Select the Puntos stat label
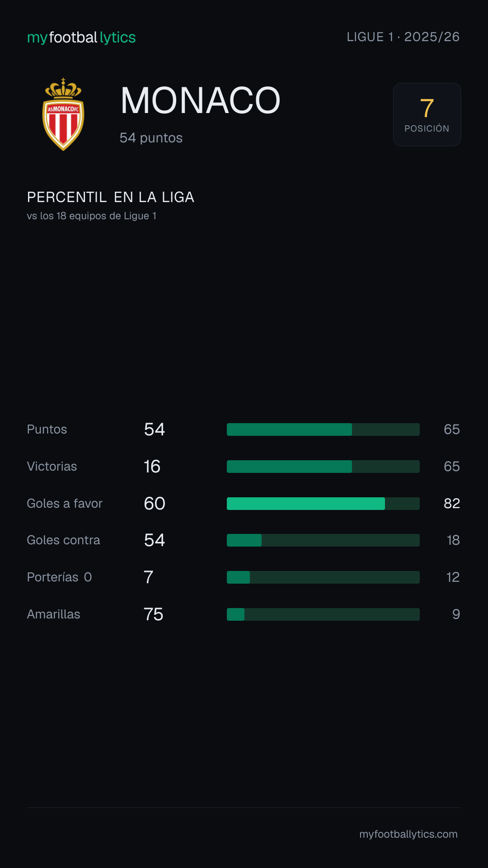Image resolution: width=488 pixels, height=868 pixels. (47, 429)
